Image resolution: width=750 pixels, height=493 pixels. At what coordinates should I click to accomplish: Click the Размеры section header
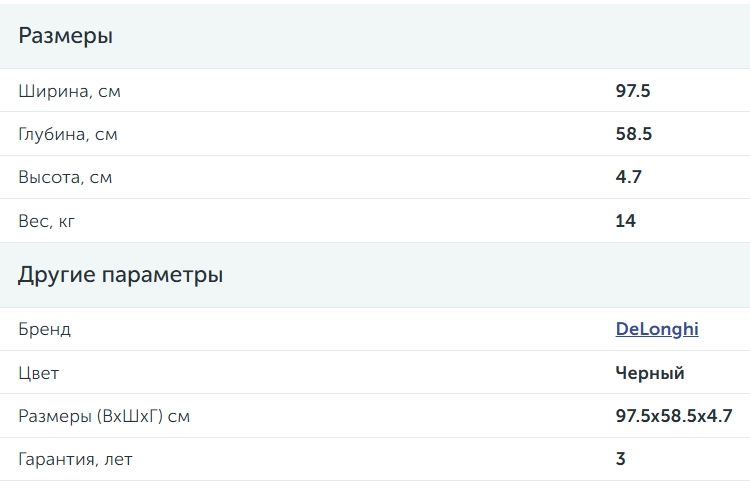[x=66, y=36]
